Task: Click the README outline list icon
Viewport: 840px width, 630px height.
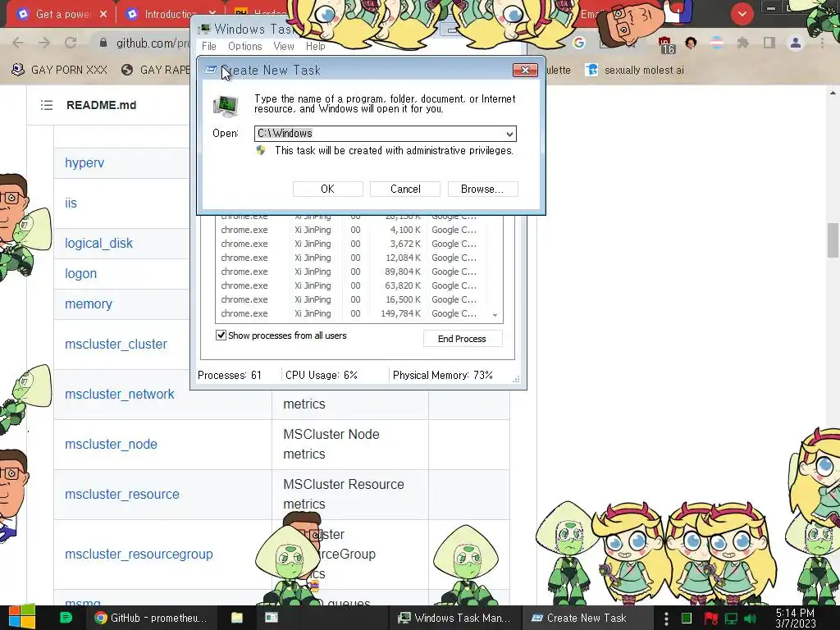Action: 47,105
